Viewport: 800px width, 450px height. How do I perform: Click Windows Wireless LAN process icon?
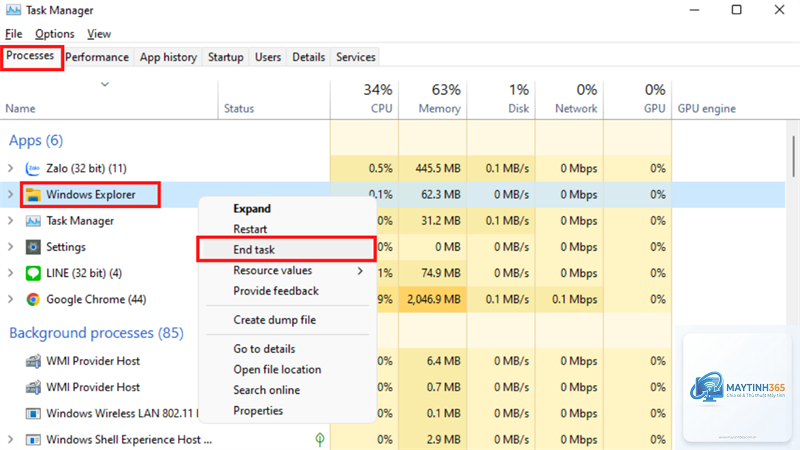tap(33, 413)
